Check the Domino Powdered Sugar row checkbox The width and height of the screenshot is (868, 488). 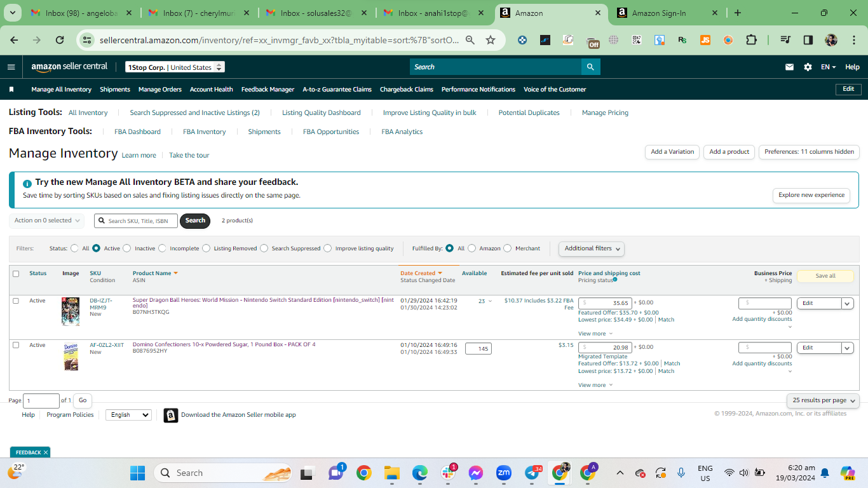16,345
